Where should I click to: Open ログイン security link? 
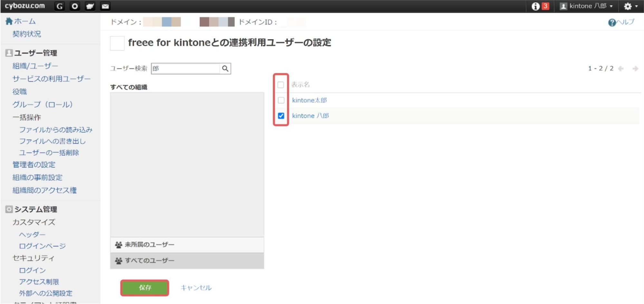tap(32, 270)
